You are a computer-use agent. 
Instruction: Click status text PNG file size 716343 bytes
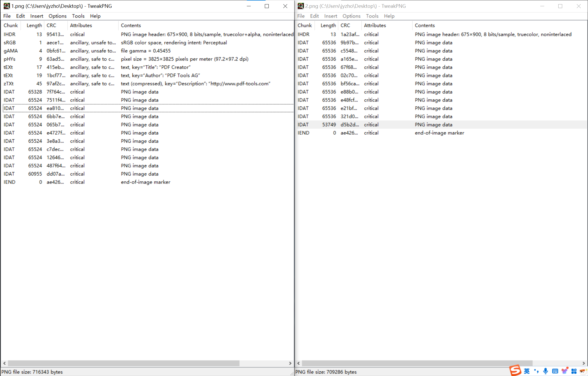32,372
